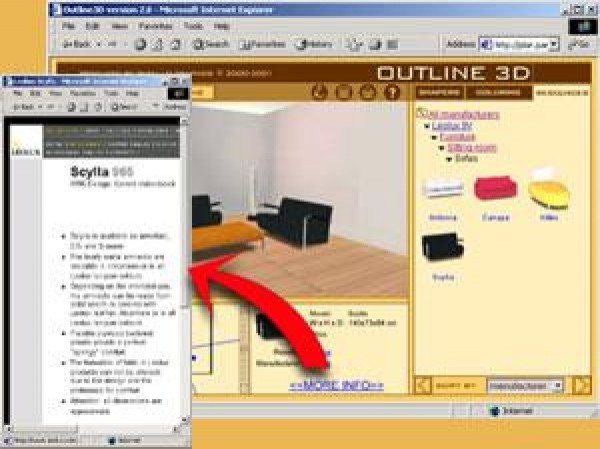Switch to the second dark catalog tab
This screenshot has width=600, height=449.
pos(498,92)
